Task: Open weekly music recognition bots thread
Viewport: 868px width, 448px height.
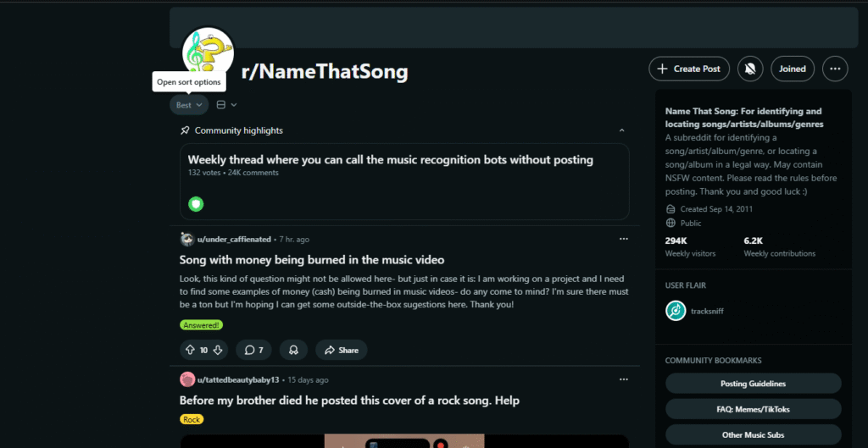Action: click(x=390, y=159)
